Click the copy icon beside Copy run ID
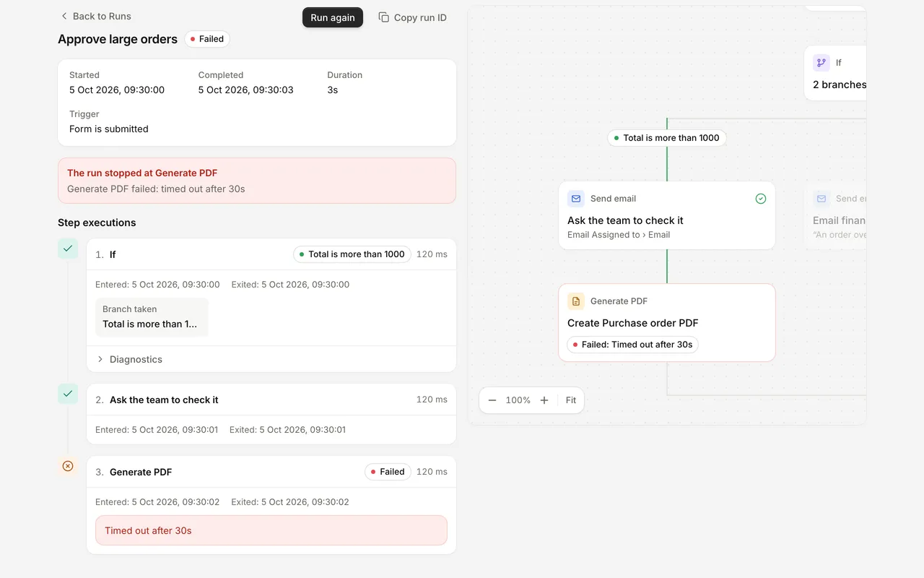Screen dimensions: 924x578 click(384, 17)
